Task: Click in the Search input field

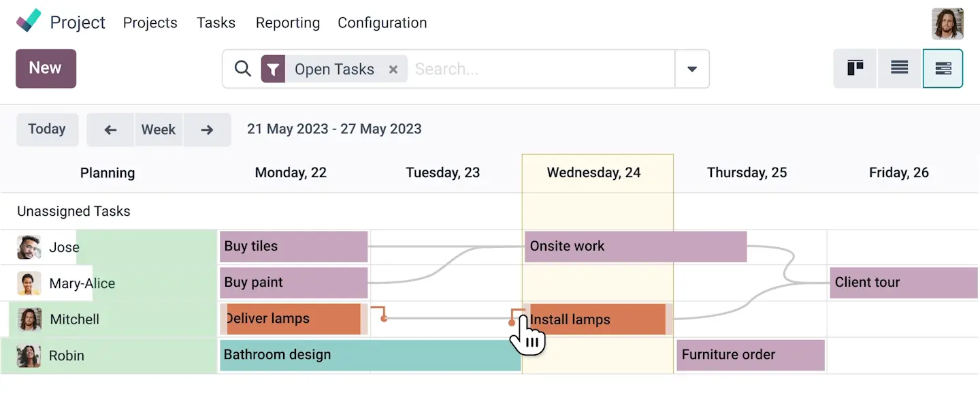Action: (538, 69)
